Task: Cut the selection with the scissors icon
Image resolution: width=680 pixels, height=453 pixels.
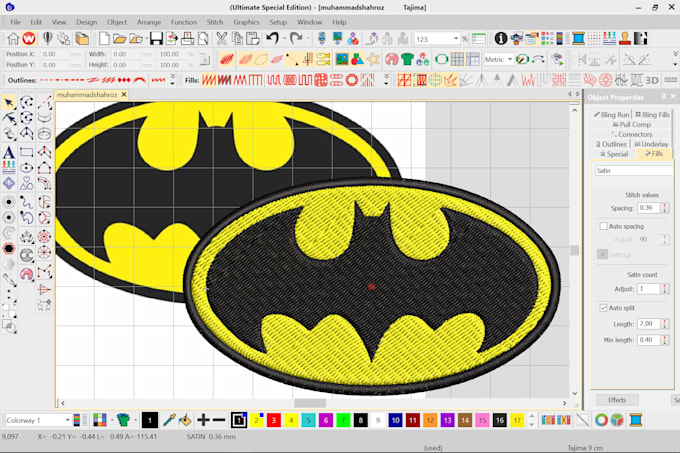Action: tap(222, 39)
